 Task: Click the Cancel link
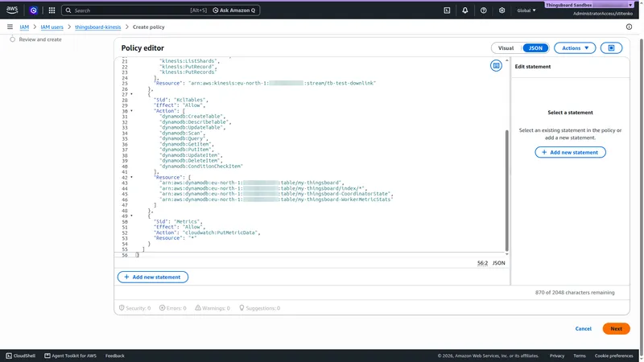583,329
